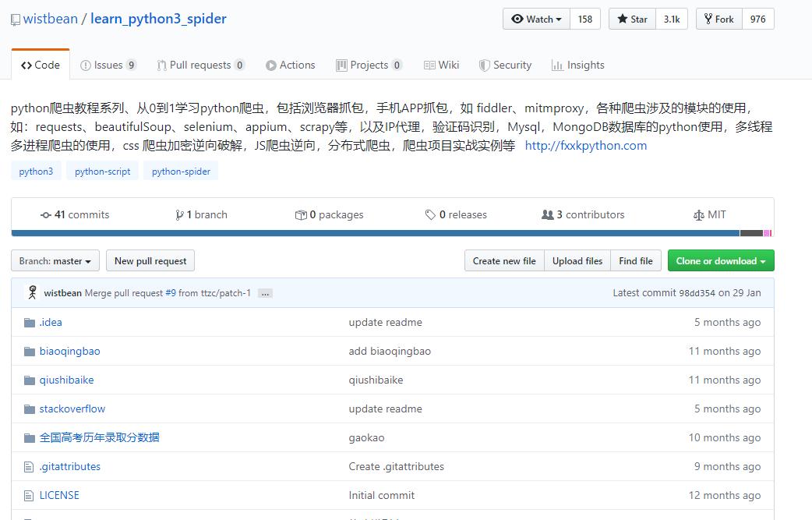Expand the truncated commit message with ellipsis
The image size is (812, 520).
265,293
